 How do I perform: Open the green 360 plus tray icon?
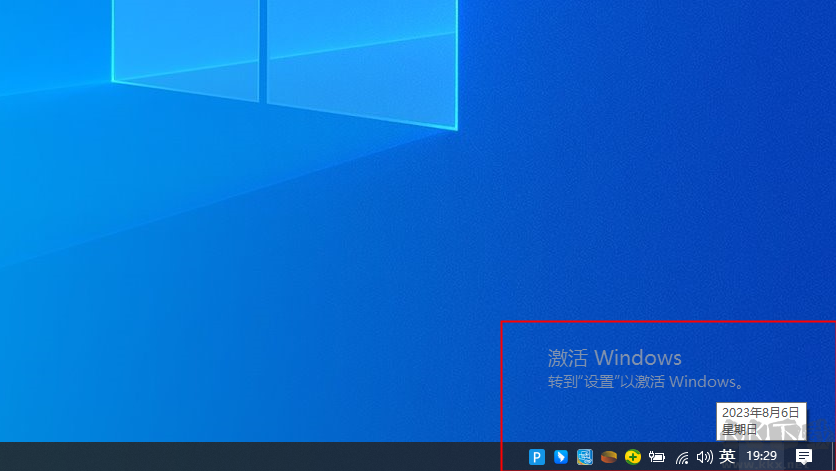(x=632, y=457)
